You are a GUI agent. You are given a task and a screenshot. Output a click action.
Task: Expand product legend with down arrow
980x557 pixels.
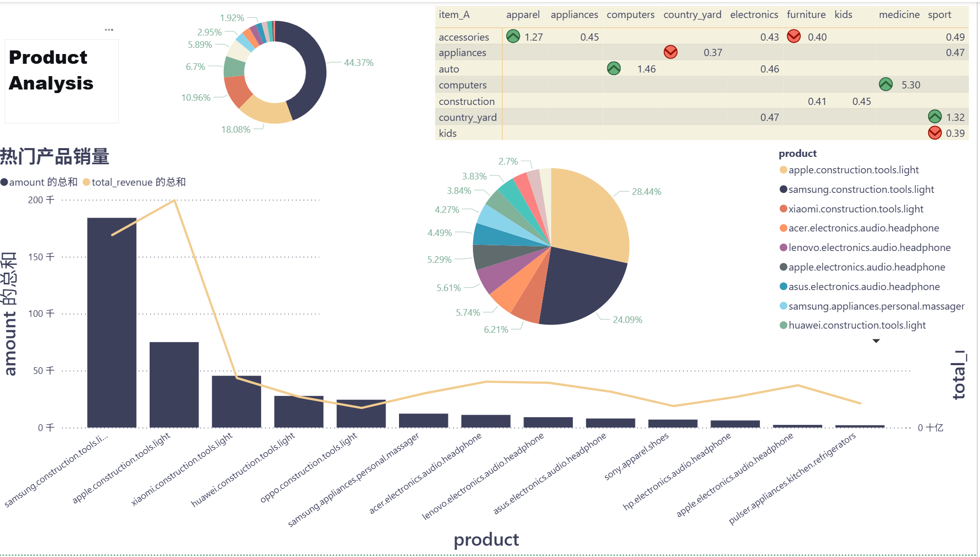coord(876,341)
